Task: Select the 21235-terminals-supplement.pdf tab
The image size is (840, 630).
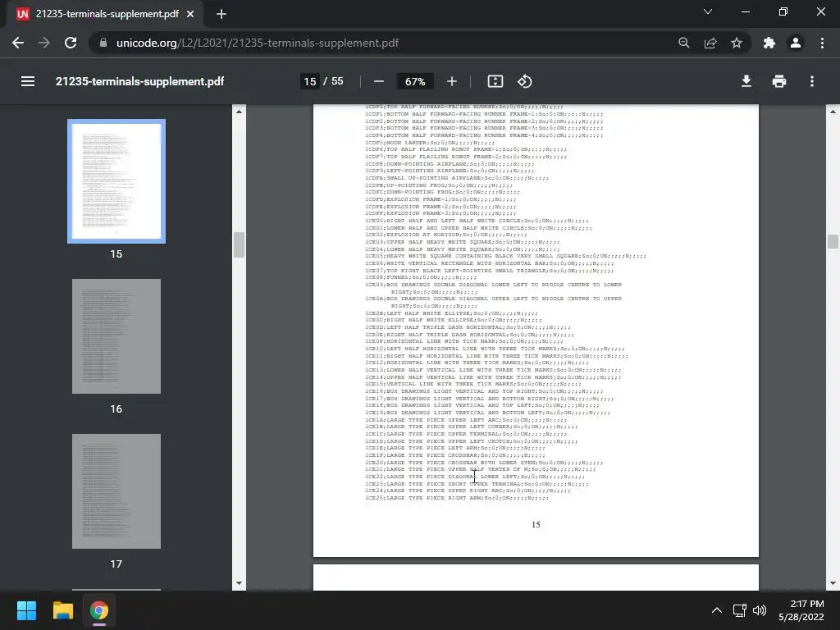Action: tap(106, 15)
